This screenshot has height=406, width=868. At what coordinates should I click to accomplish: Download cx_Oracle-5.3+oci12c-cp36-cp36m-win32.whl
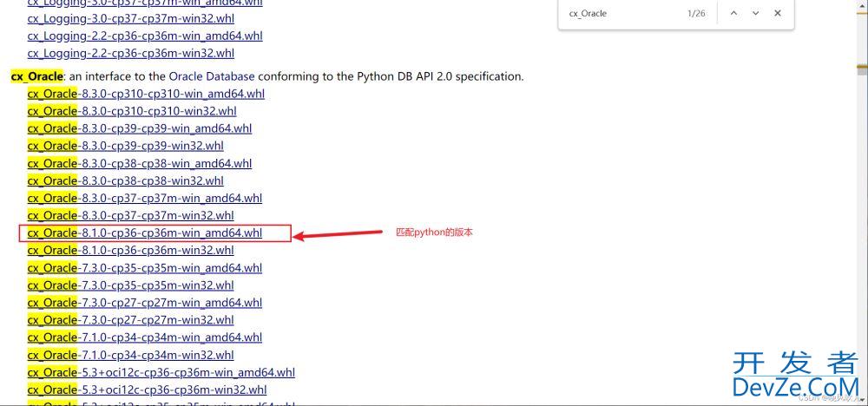pyautogui.click(x=148, y=390)
